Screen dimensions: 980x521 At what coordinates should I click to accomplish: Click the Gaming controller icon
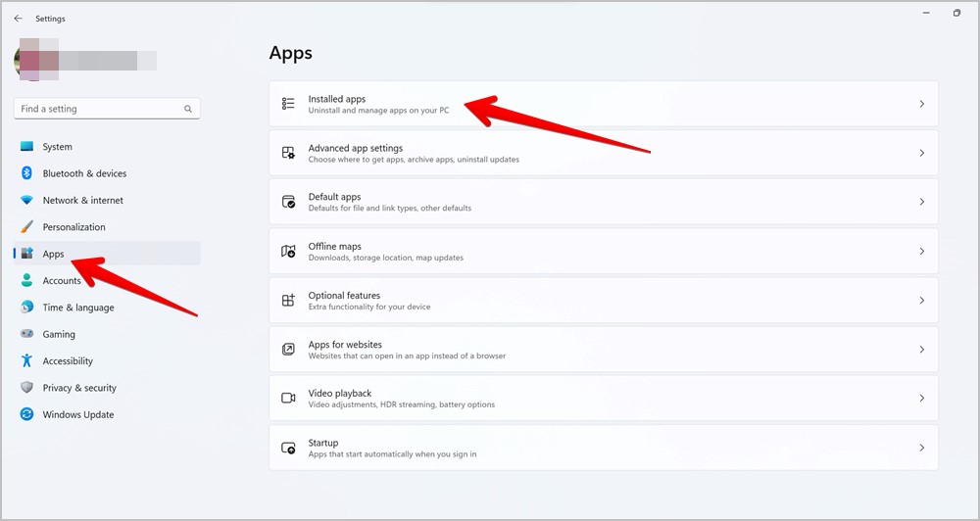26,334
